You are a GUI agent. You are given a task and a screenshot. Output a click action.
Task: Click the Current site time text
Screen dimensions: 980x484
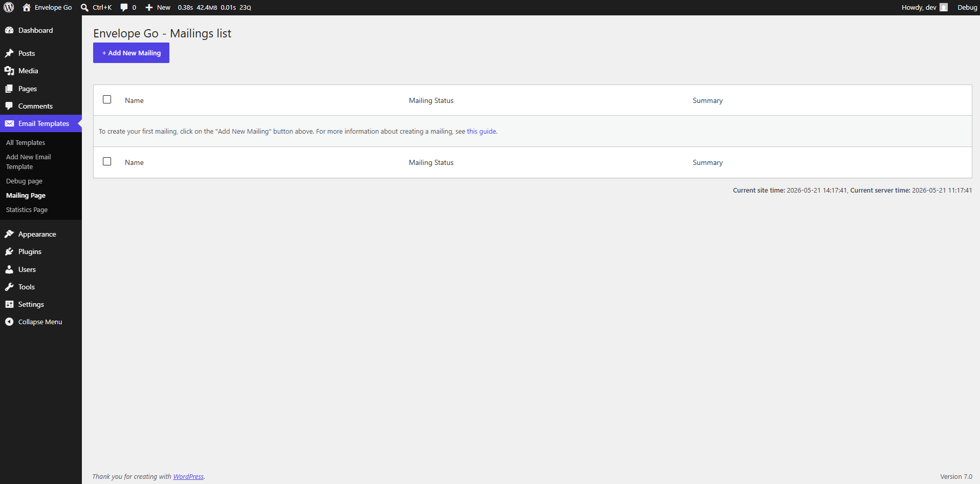tap(790, 190)
